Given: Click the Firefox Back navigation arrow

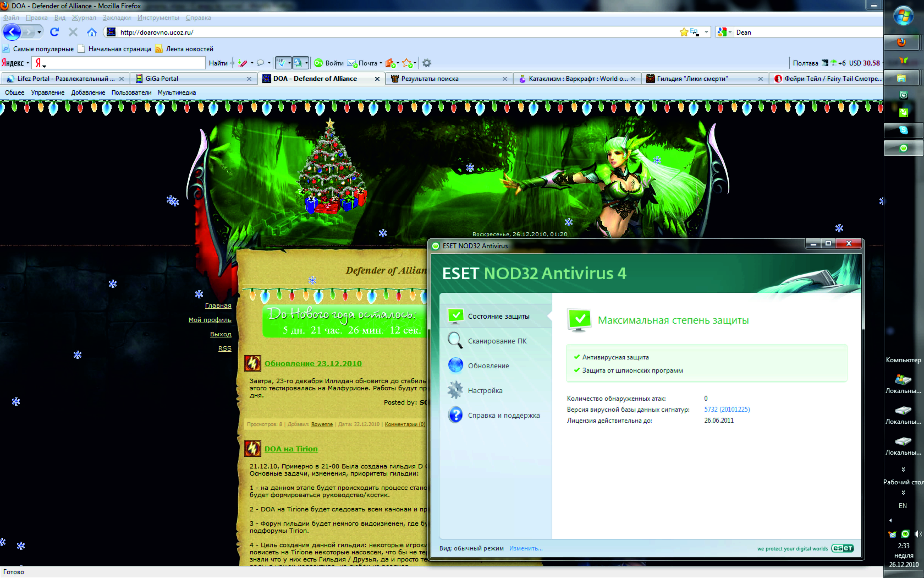Looking at the screenshot, I should tap(12, 32).
